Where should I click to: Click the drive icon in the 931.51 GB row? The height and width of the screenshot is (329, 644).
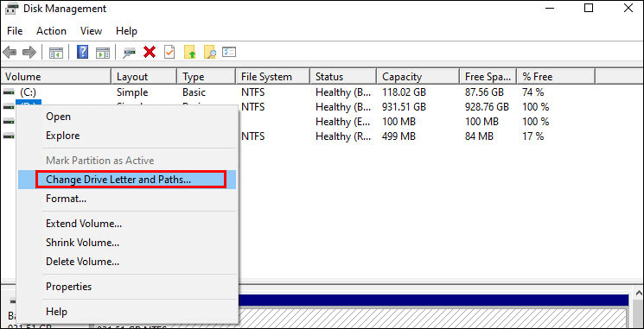(x=9, y=107)
